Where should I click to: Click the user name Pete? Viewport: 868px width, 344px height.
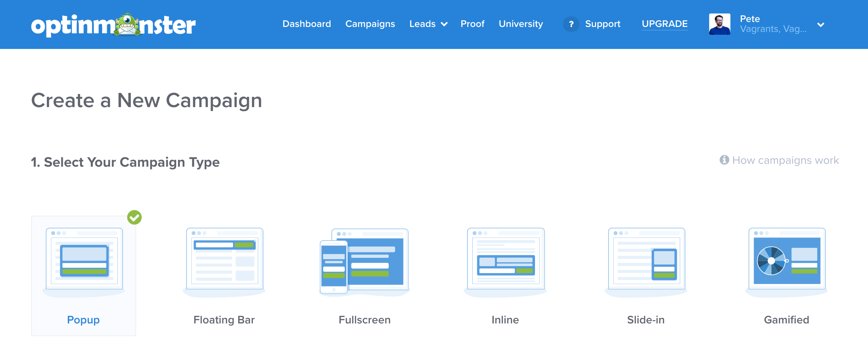click(x=750, y=19)
